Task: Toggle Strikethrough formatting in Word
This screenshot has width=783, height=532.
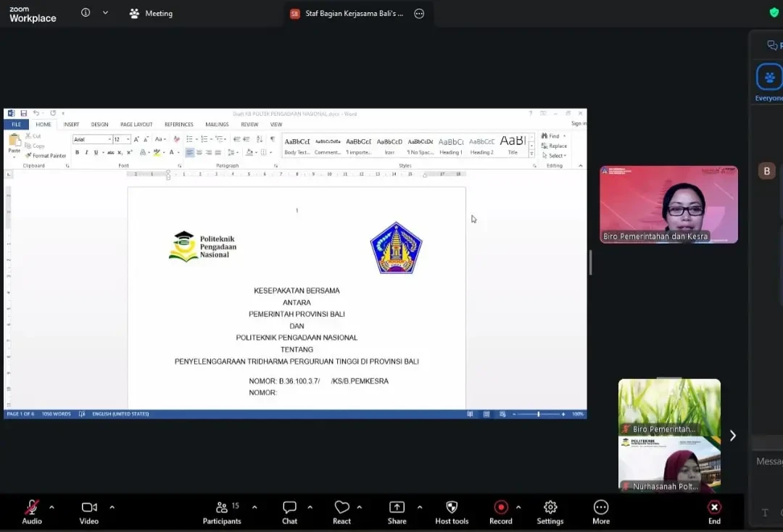Action: coord(110,152)
